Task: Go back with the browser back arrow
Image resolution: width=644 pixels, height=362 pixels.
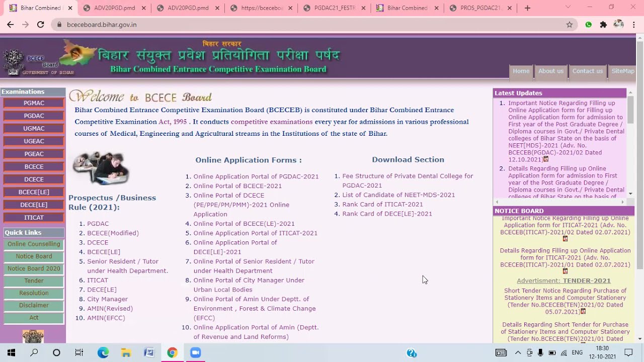Action: coord(10,25)
